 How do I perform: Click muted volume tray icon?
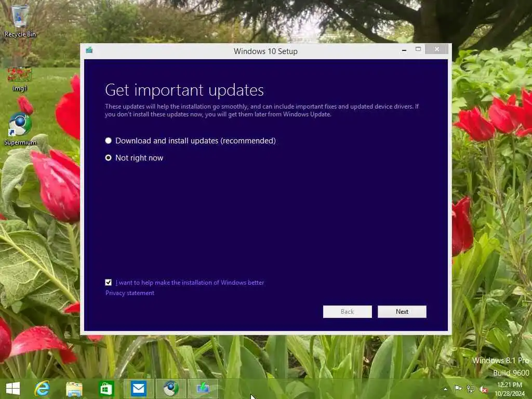click(x=483, y=389)
